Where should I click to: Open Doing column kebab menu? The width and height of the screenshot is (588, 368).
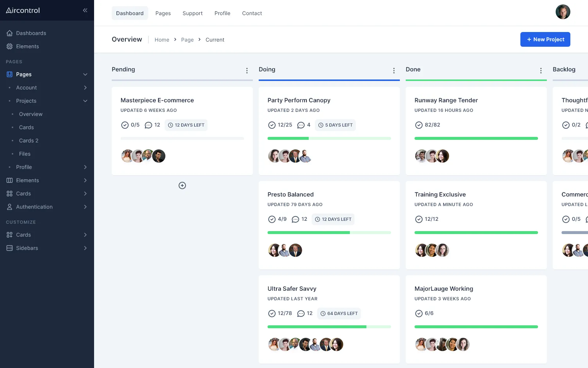pos(394,71)
